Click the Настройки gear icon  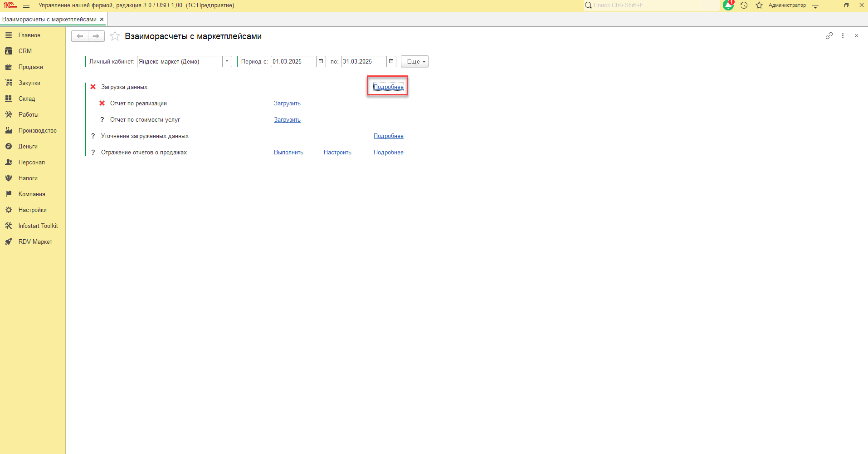[x=9, y=210]
